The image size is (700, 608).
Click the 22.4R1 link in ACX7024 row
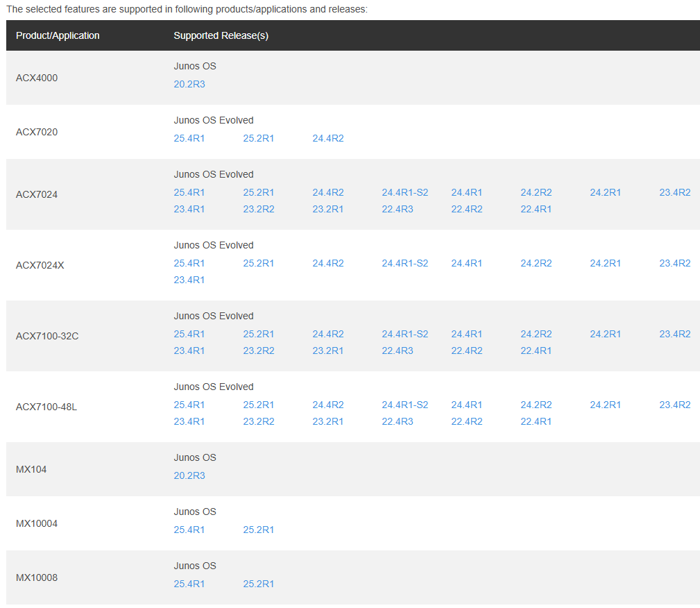coord(536,209)
